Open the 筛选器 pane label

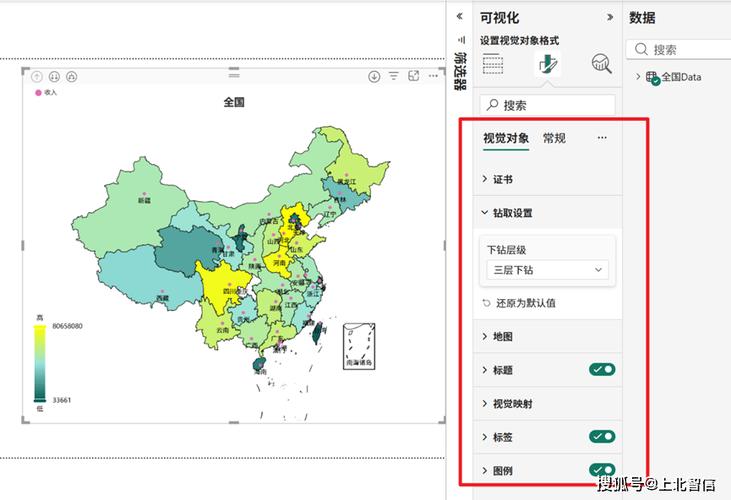(461, 71)
